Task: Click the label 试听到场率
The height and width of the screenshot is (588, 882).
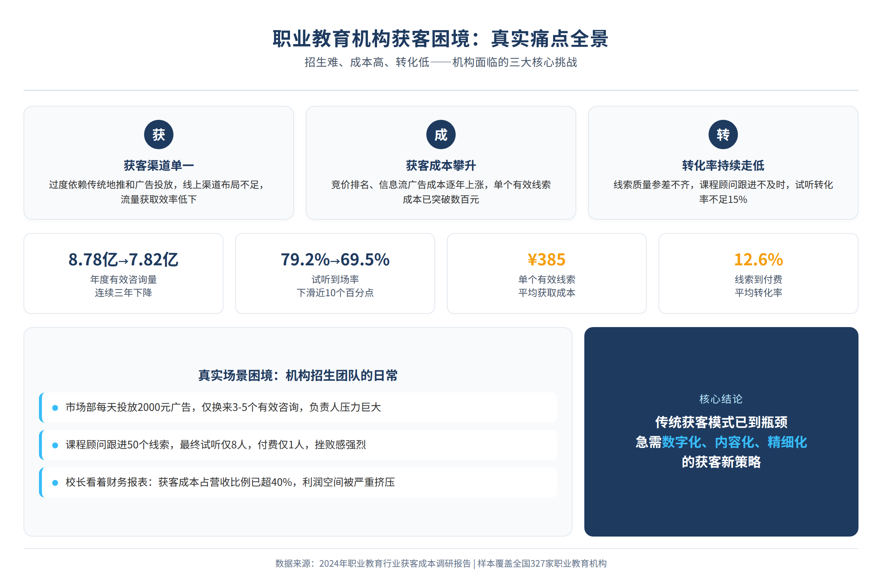Action: click(x=335, y=279)
